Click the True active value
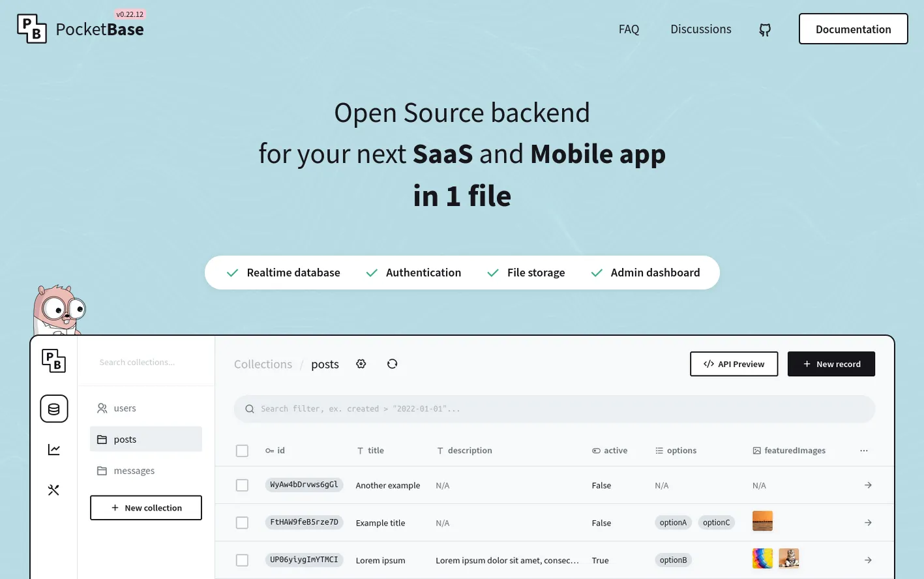Image resolution: width=924 pixels, height=579 pixels. (x=601, y=561)
